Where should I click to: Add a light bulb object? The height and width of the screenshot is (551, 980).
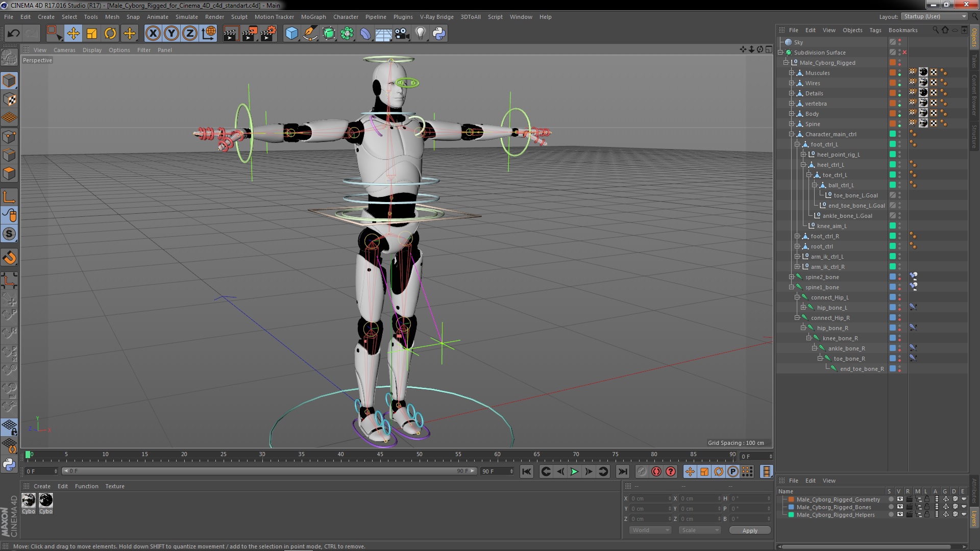tap(421, 34)
